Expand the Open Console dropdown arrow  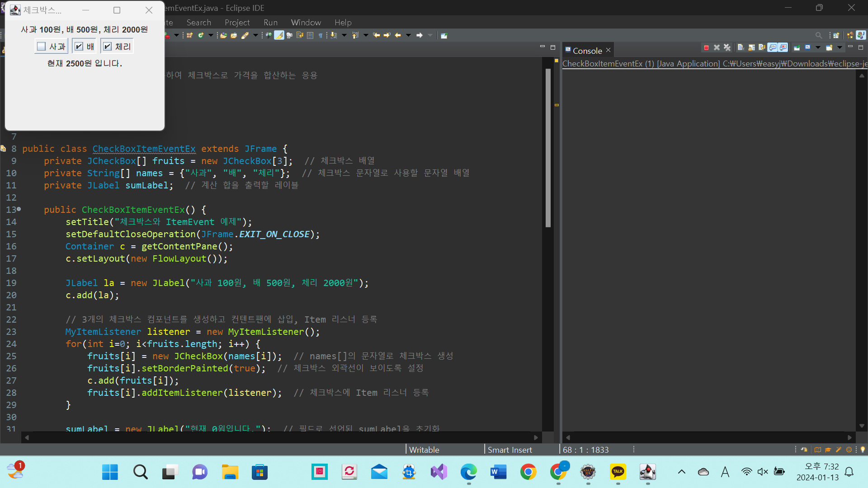[840, 47]
